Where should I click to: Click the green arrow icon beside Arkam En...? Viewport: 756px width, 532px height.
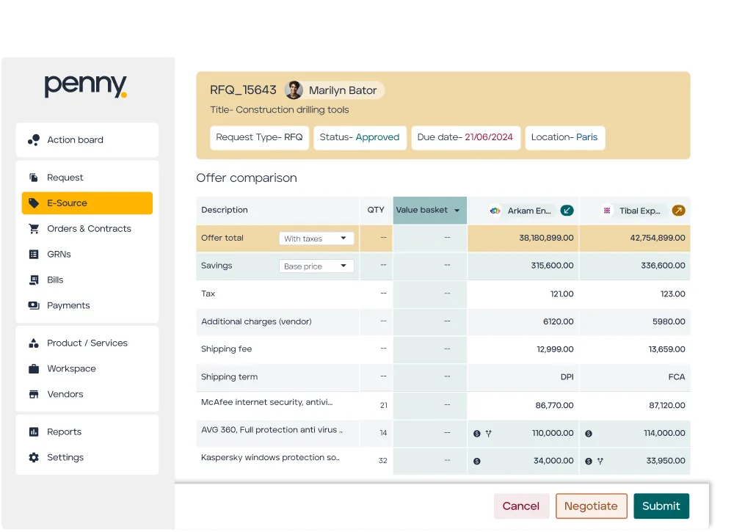click(x=567, y=210)
